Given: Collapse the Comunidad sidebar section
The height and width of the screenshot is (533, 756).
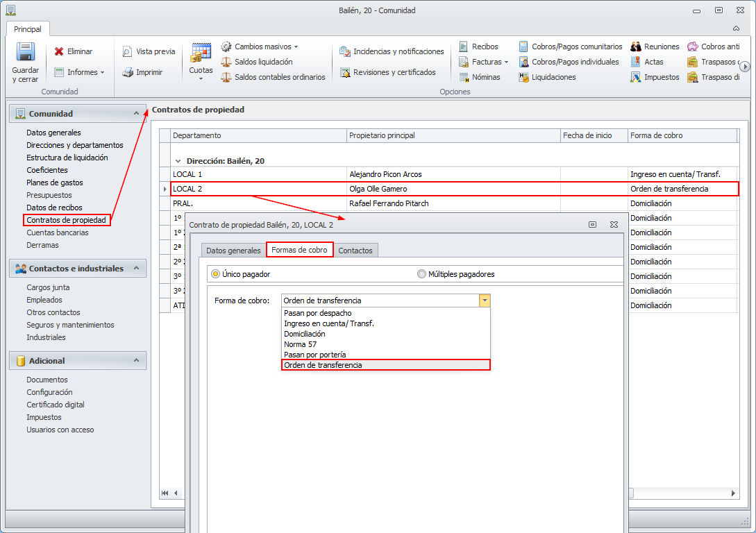Looking at the screenshot, I should point(137,113).
